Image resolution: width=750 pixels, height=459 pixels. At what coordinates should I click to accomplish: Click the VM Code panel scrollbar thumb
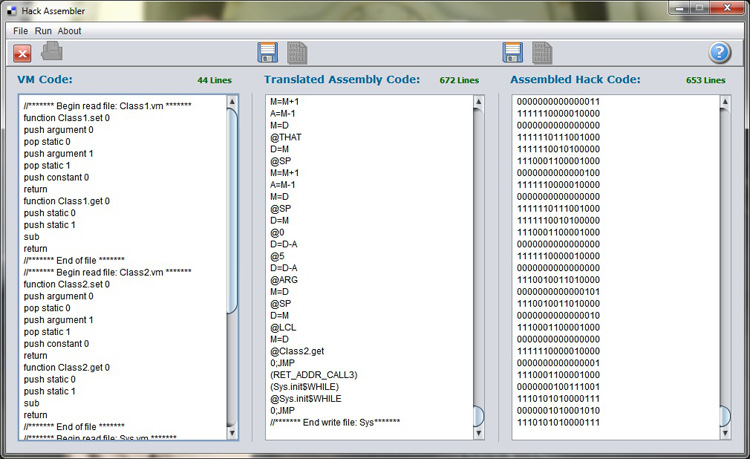pos(233,210)
